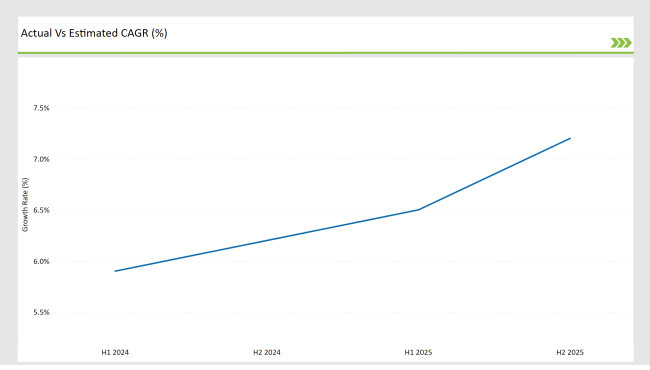This screenshot has height=370, width=650.
Task: Click the green triple-chevron arrow icon
Action: (621, 43)
